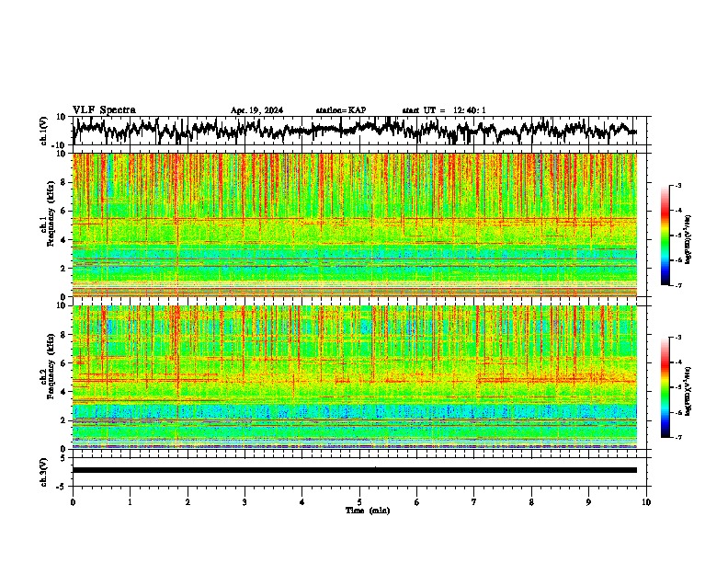
Task: Click the "-7" label on ch.2 colorbar
Action: pos(678,437)
